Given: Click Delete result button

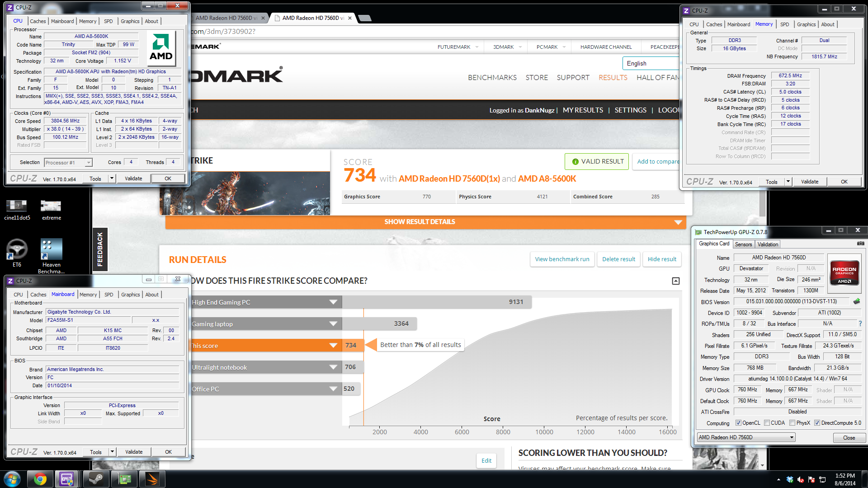Looking at the screenshot, I should [x=618, y=259].
